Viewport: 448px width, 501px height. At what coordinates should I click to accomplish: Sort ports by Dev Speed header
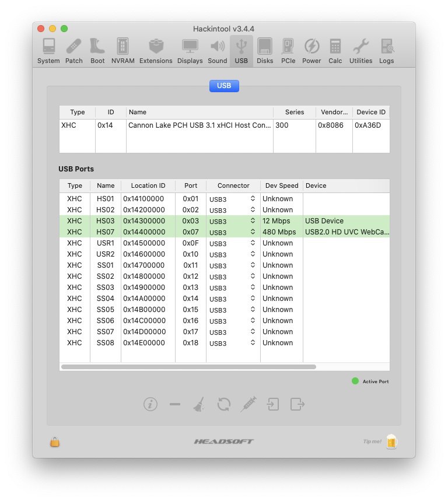coord(282,185)
